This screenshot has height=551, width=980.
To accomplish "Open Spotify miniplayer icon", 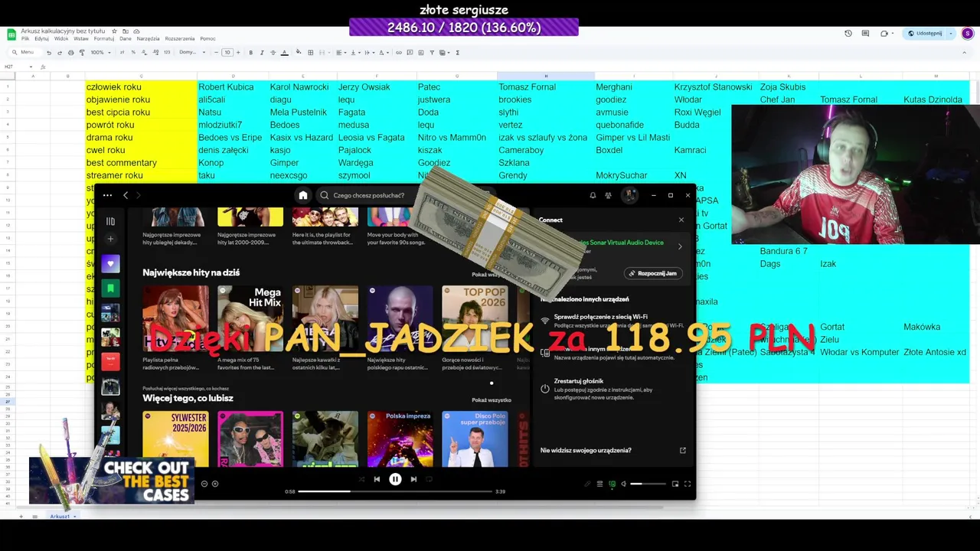I will coord(675,484).
